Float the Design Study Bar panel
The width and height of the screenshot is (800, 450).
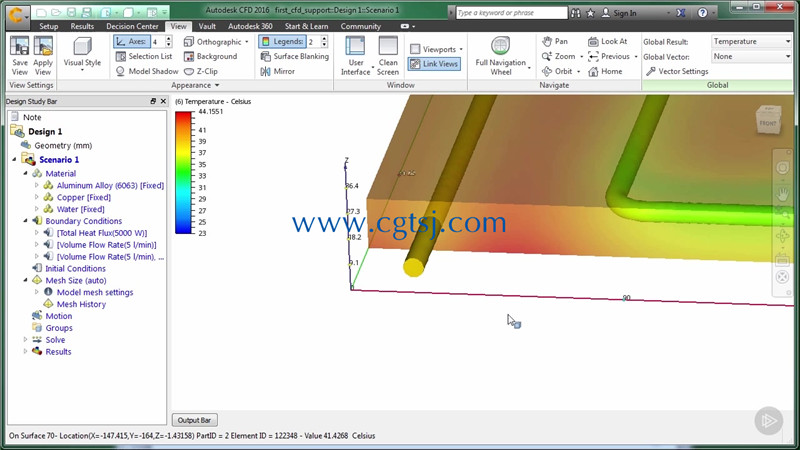[153, 101]
